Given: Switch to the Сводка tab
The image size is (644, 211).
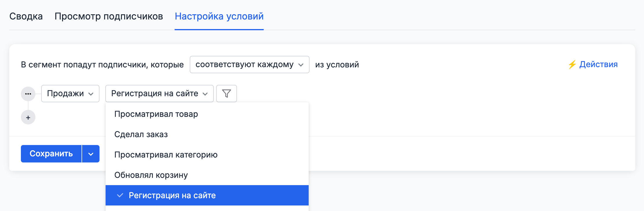Looking at the screenshot, I should click(x=26, y=17).
